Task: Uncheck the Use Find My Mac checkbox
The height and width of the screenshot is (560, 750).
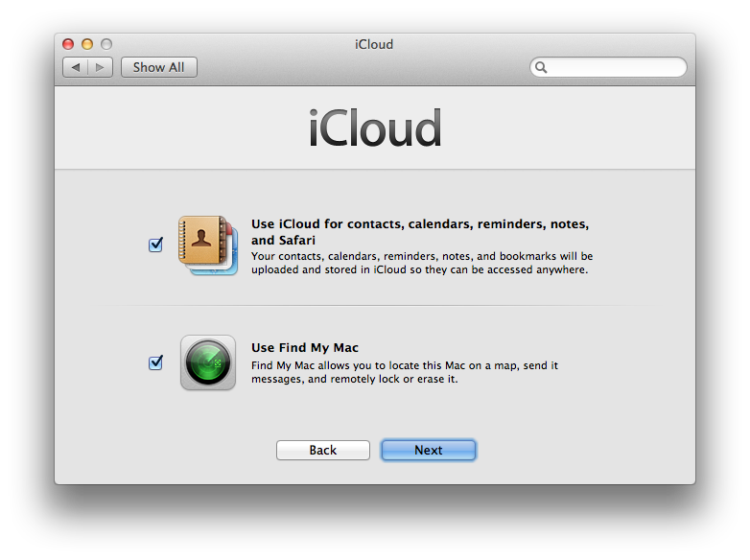Action: [x=155, y=363]
